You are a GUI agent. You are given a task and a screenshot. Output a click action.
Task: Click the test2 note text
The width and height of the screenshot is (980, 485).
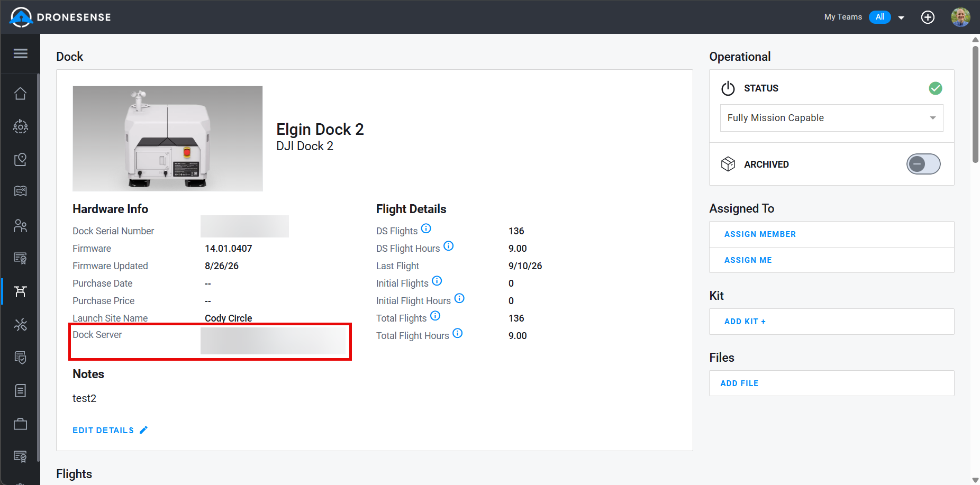pos(85,398)
